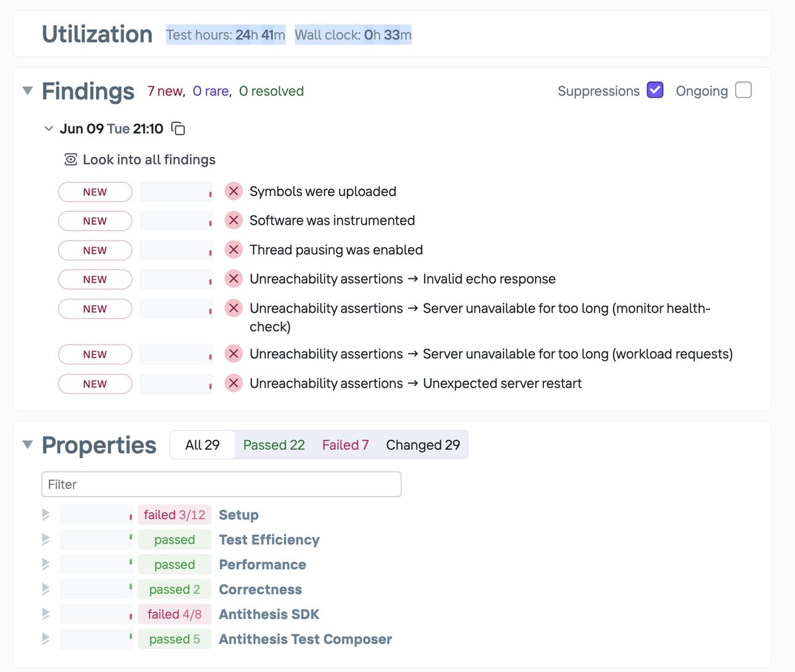Select the All 29 tab

coord(202,445)
